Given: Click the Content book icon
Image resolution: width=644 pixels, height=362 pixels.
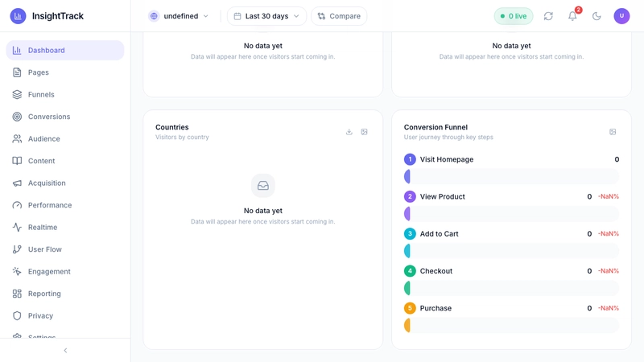Looking at the screenshot, I should (17, 161).
